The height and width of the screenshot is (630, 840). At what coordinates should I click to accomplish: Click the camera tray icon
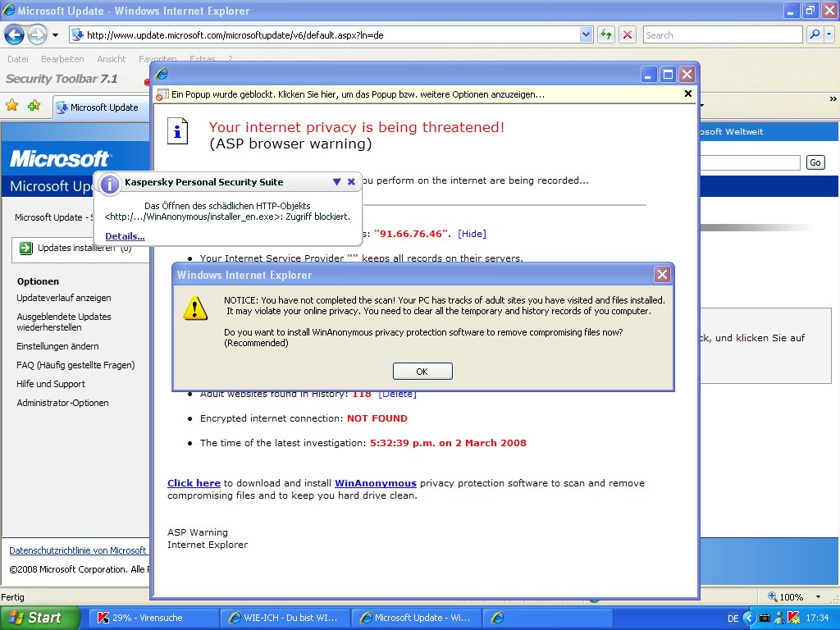(765, 619)
